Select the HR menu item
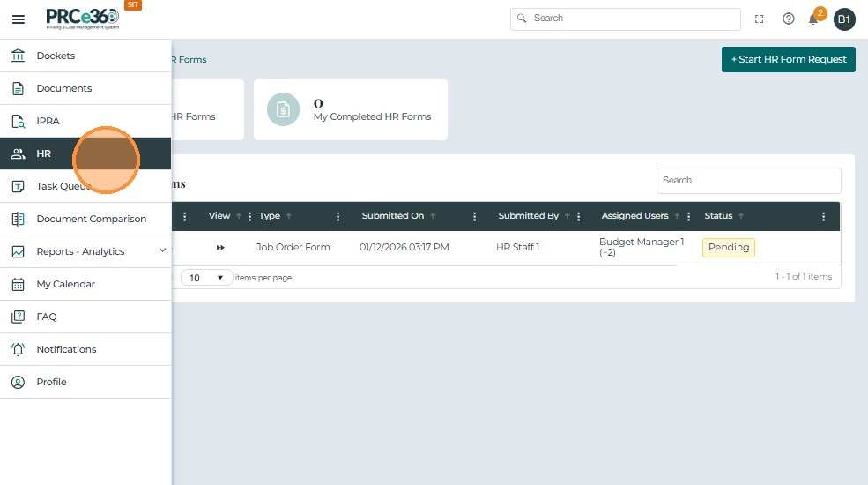 tap(85, 153)
